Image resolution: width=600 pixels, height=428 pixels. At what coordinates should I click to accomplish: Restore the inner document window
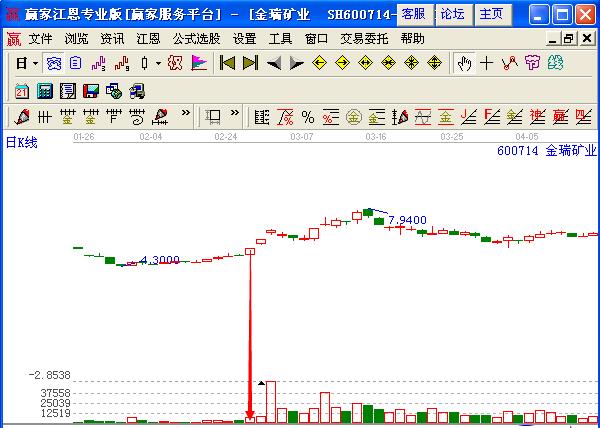pyautogui.click(x=569, y=38)
